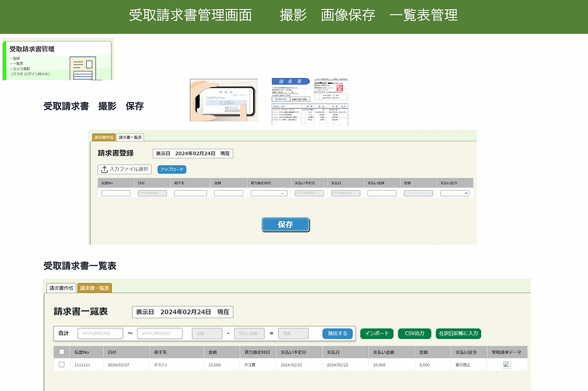The image size is (588, 391).
Task: Select the 請求書作成 tab above the 請求書一覧表 heading
Action: pos(61,288)
